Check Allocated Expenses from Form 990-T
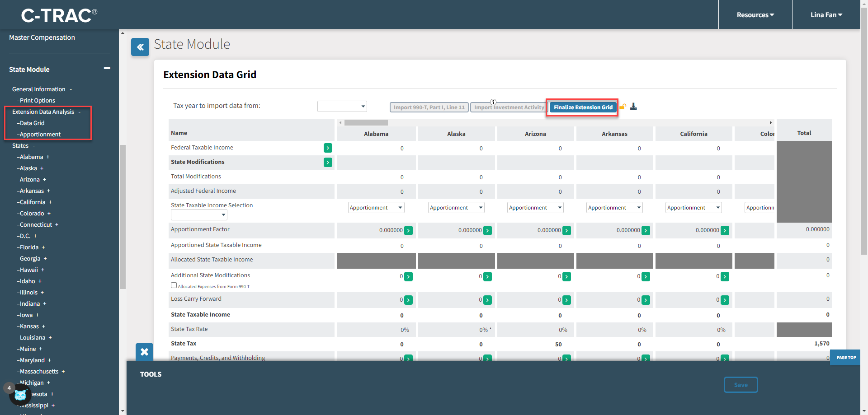This screenshot has width=868, height=415. pos(174,285)
